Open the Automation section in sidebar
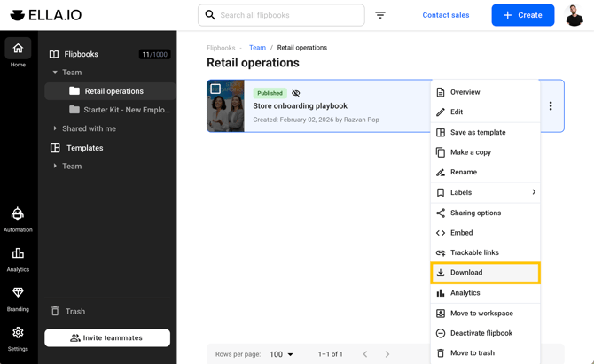 [18, 219]
